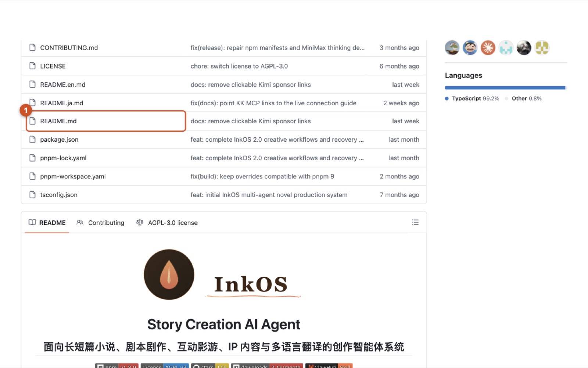
Task: Open the olive pixel identicon contributor avatar
Action: 542,48
